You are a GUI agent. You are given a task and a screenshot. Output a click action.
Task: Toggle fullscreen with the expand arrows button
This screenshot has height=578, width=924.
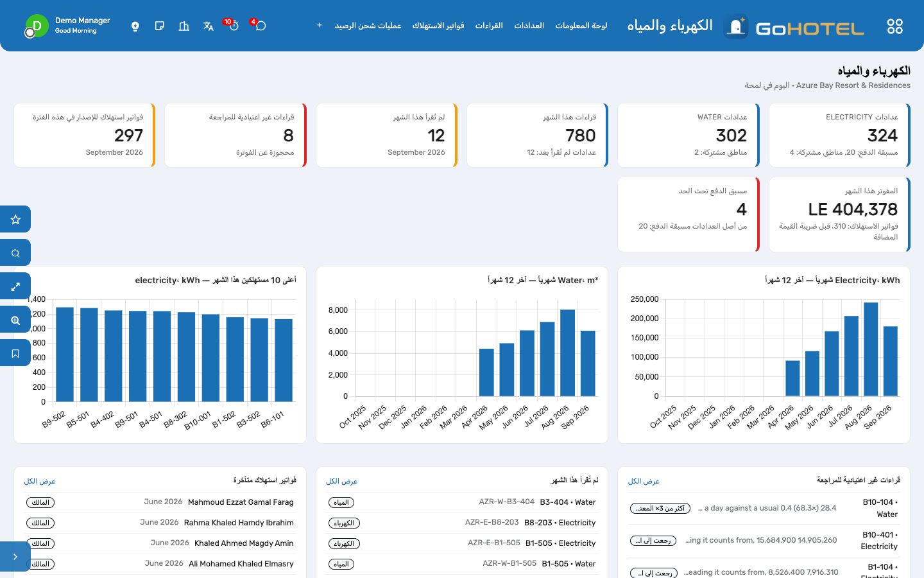(x=15, y=286)
